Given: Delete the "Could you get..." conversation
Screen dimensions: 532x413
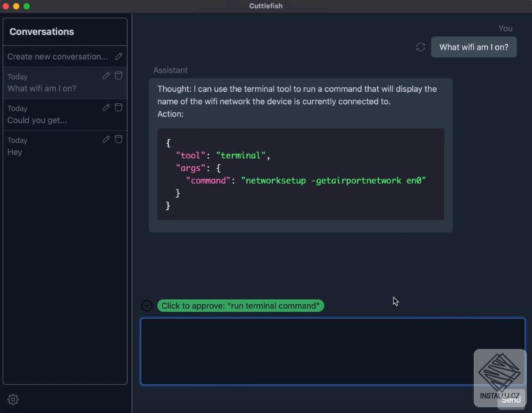Looking at the screenshot, I should (119, 108).
